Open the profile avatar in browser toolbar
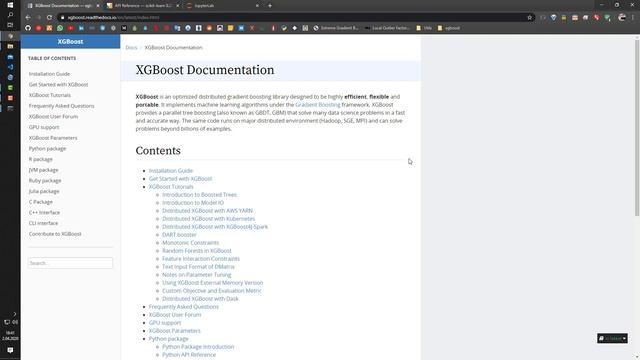This screenshot has width=640, height=360. [622, 18]
